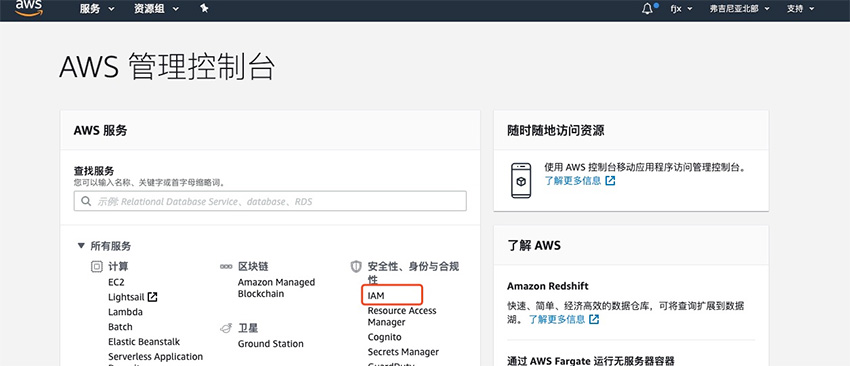Collapse the 所有服务 section triangle
This screenshot has height=366, width=850.
[x=81, y=246]
